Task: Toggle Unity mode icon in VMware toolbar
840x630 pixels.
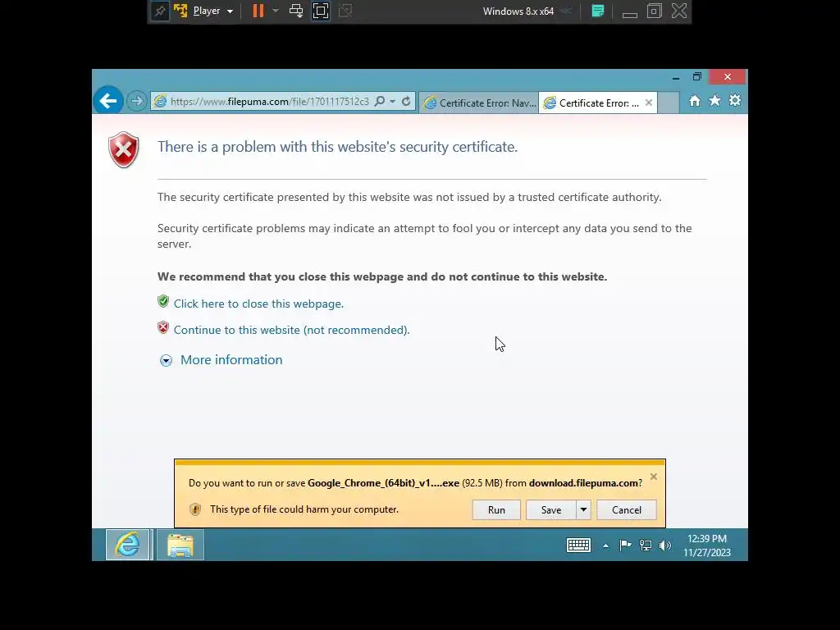Action: (x=345, y=11)
